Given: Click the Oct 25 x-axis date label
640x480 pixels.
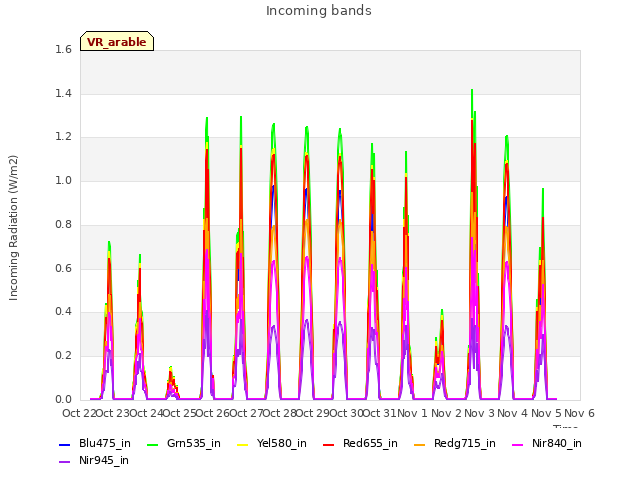Looking at the screenshot, I should (180, 413).
